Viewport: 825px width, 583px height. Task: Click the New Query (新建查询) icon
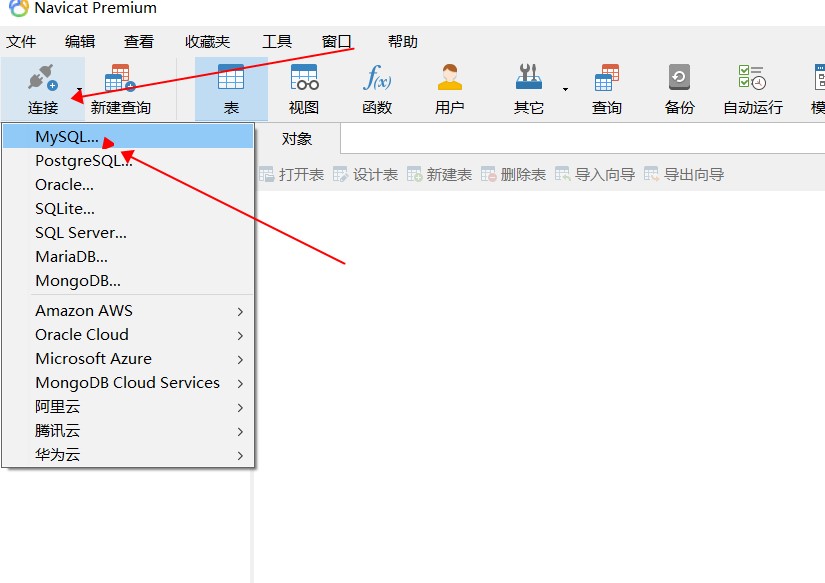click(x=120, y=78)
